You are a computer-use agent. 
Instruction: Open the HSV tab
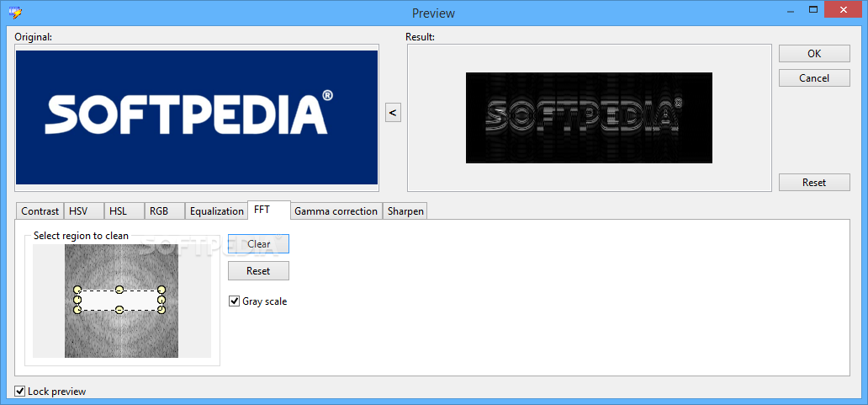tap(84, 211)
